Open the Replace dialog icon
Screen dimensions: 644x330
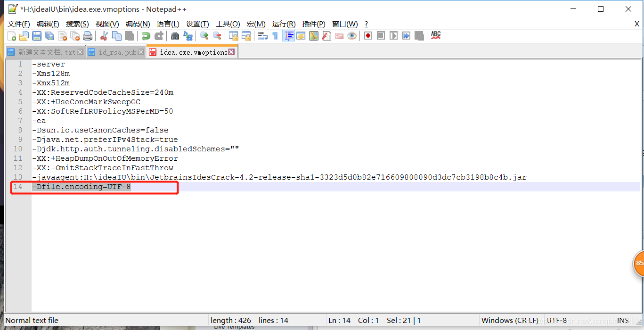[x=188, y=36]
